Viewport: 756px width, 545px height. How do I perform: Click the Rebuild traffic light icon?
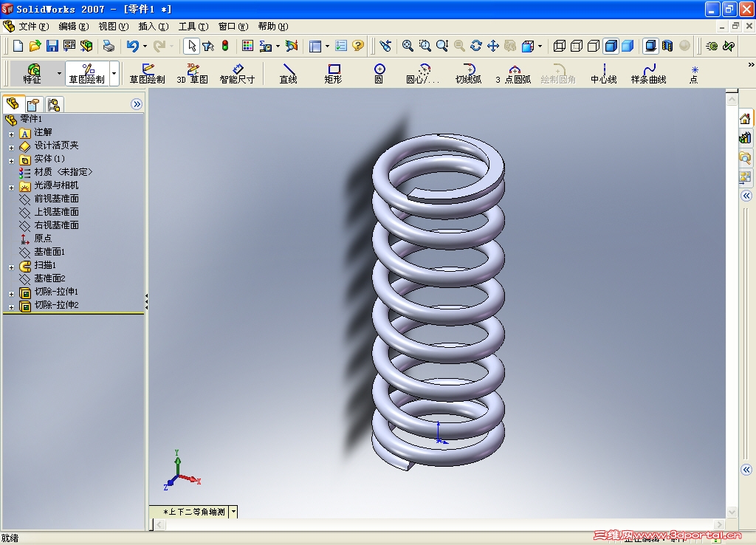pos(225,46)
